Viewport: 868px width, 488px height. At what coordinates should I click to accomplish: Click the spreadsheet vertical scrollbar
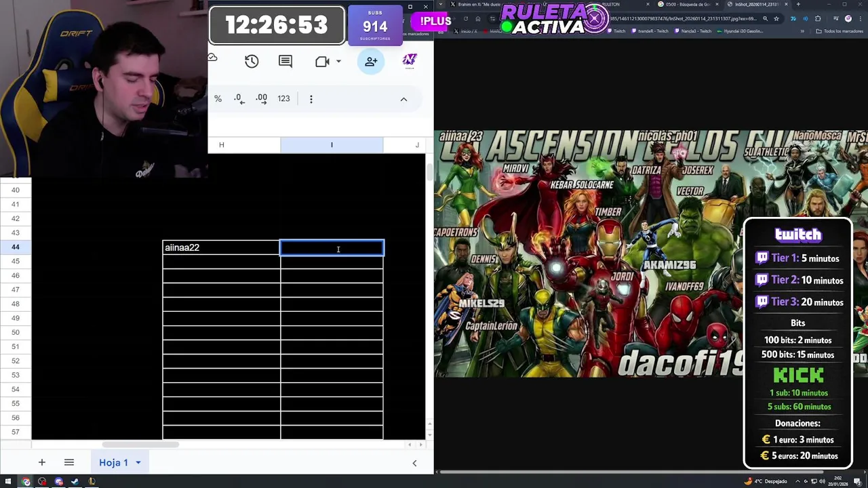click(x=429, y=171)
